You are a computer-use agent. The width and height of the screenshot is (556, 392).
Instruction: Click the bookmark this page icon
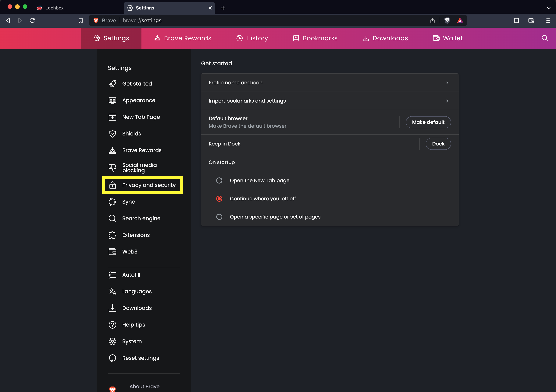point(81,21)
